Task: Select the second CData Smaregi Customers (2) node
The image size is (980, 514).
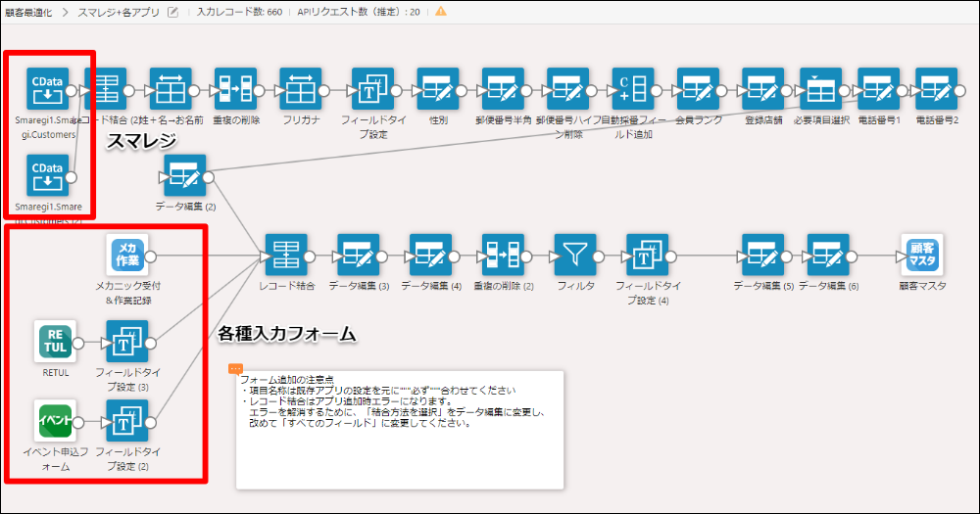Action: pyautogui.click(x=47, y=176)
